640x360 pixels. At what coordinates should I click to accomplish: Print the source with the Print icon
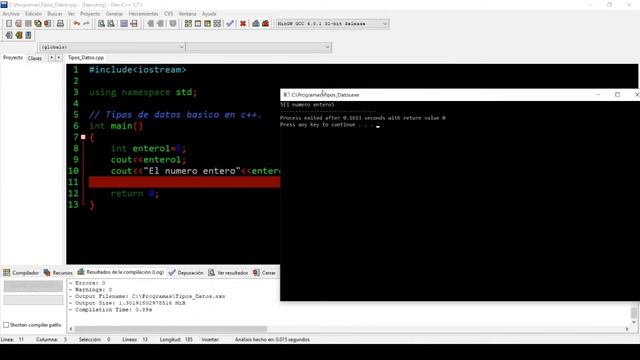coord(60,24)
